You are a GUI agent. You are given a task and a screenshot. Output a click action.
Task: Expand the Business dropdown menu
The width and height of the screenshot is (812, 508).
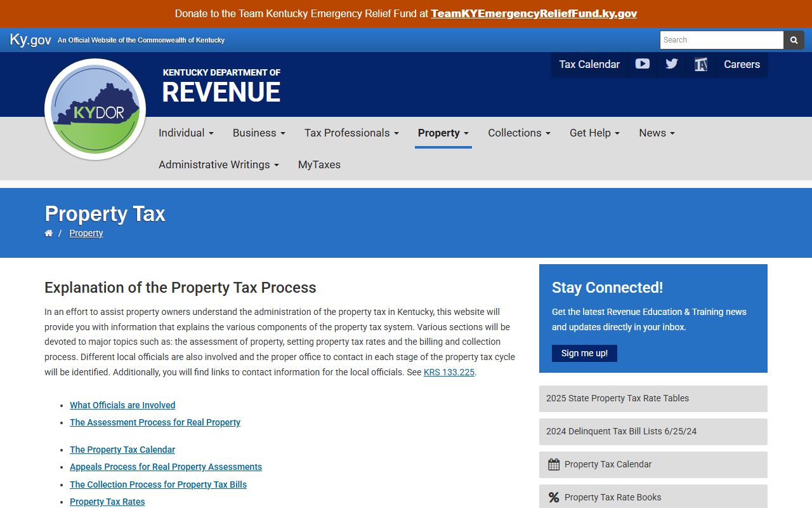(259, 133)
